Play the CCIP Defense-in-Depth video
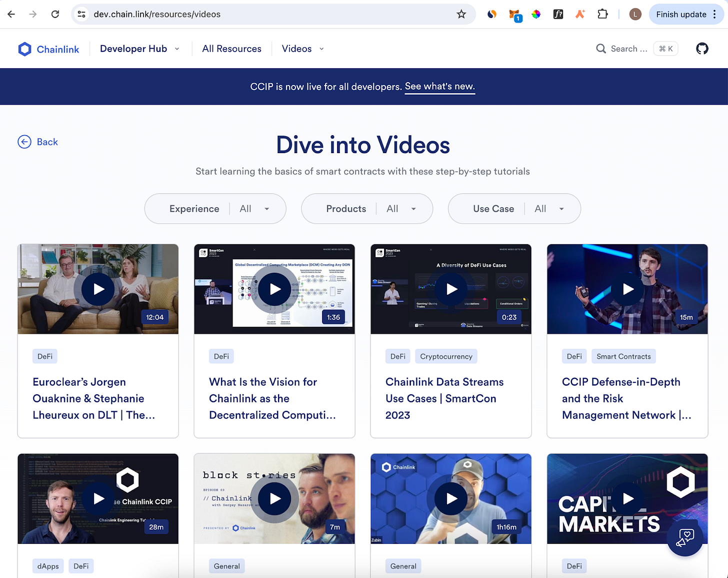This screenshot has width=728, height=578. point(627,289)
